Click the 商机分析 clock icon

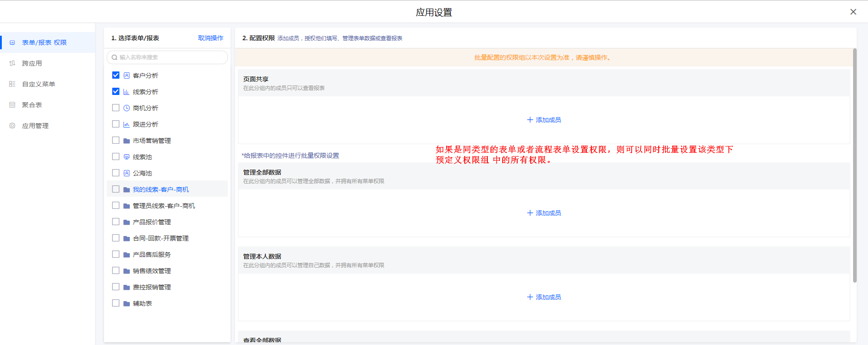(x=127, y=108)
